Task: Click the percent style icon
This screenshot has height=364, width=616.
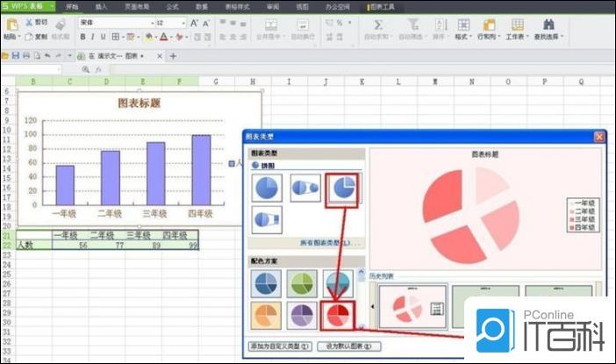Action: [x=340, y=23]
